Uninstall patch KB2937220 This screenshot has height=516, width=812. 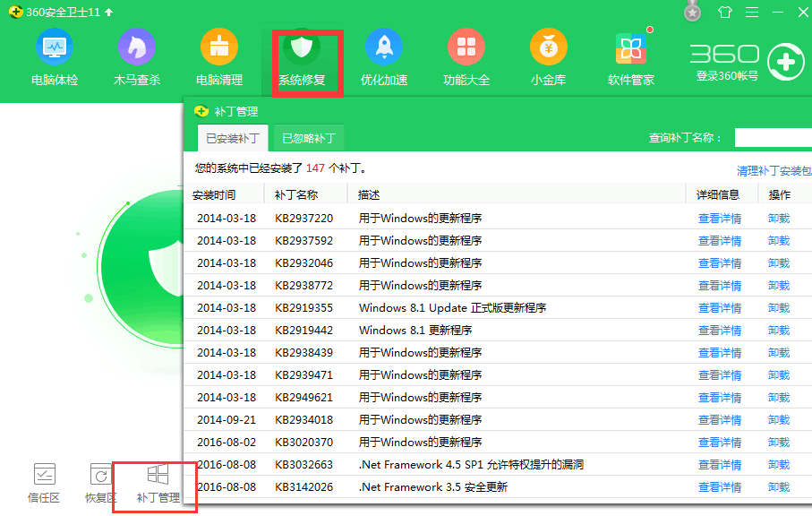[779, 218]
